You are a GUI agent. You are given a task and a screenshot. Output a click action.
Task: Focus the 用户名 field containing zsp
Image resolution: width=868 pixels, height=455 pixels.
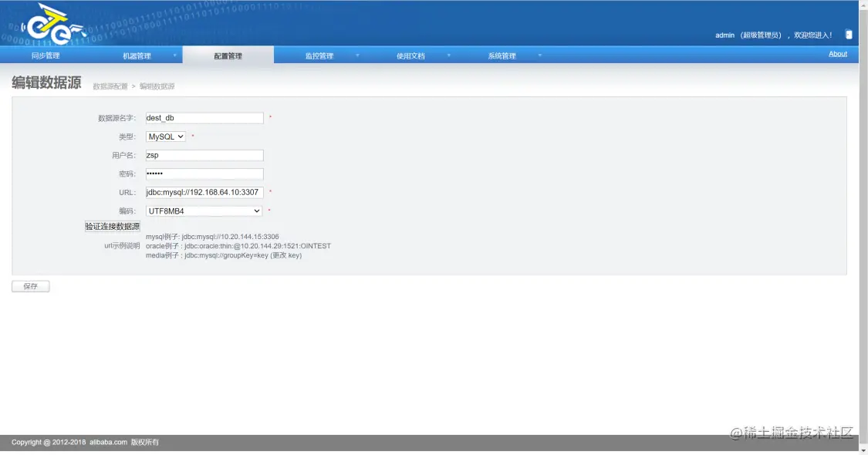[204, 156]
